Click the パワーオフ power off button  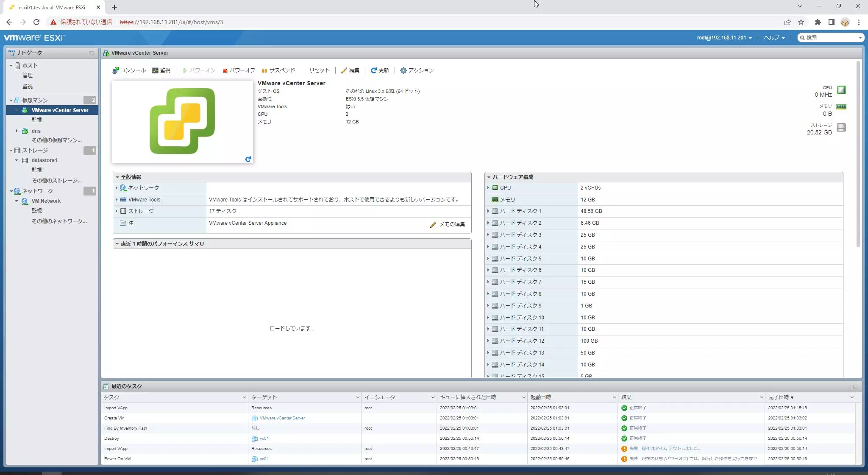(x=239, y=70)
